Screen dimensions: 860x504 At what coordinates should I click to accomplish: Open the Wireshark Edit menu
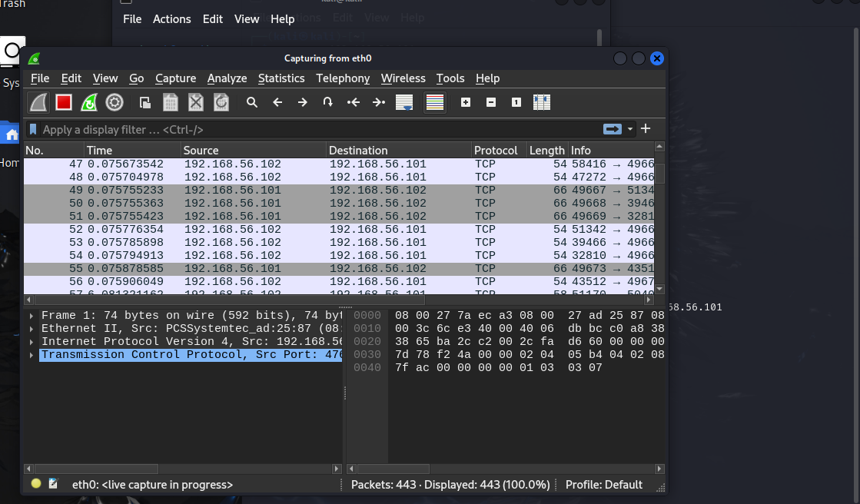(x=71, y=78)
